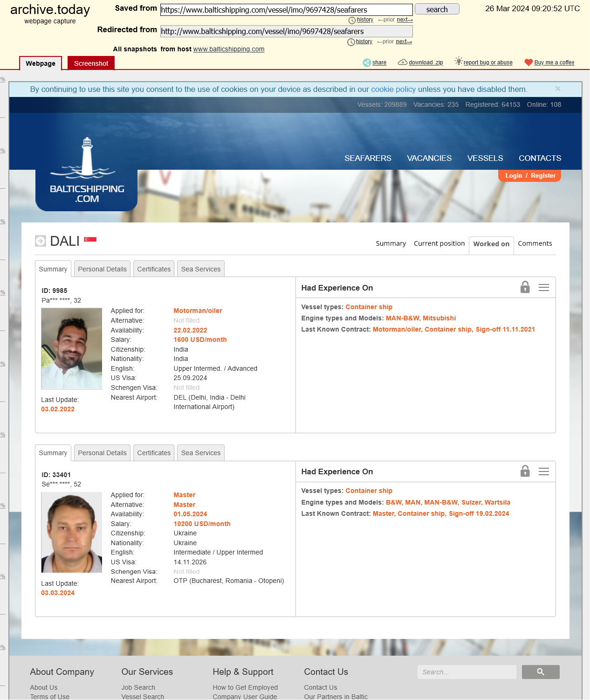Open Summary tab for seafarer 9985
590x700 pixels.
[x=53, y=269]
